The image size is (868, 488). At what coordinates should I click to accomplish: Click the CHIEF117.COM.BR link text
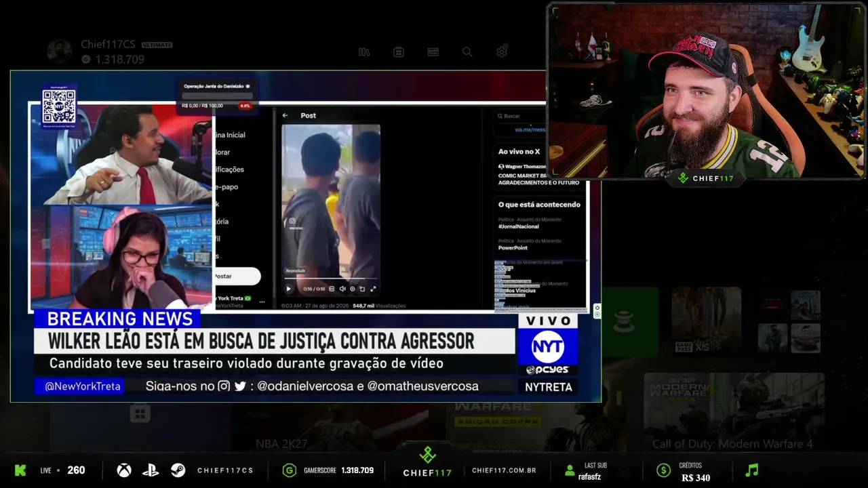tap(504, 470)
